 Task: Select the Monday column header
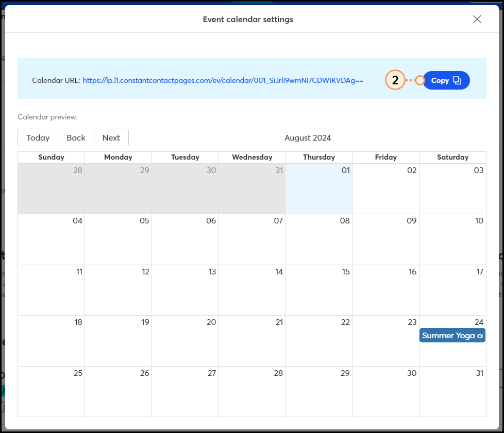(119, 157)
